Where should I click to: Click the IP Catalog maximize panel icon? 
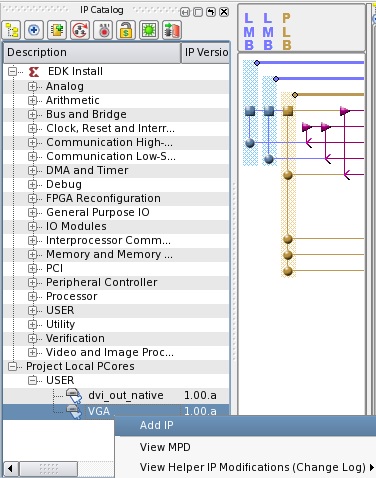198,12
